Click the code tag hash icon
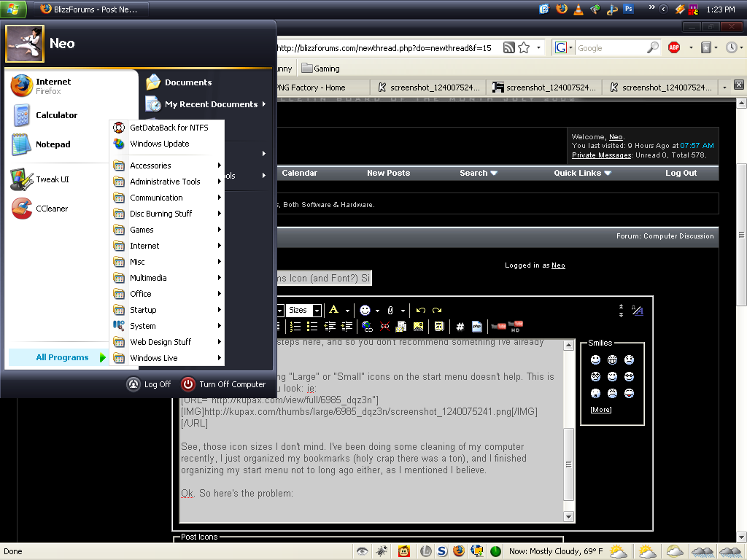Image resolution: width=747 pixels, height=560 pixels. pos(460,327)
